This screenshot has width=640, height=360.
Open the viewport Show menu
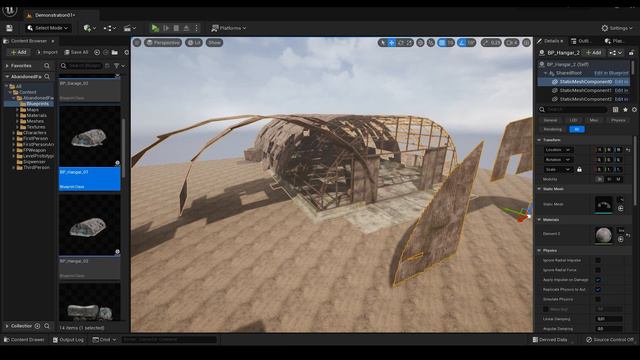[x=214, y=42]
